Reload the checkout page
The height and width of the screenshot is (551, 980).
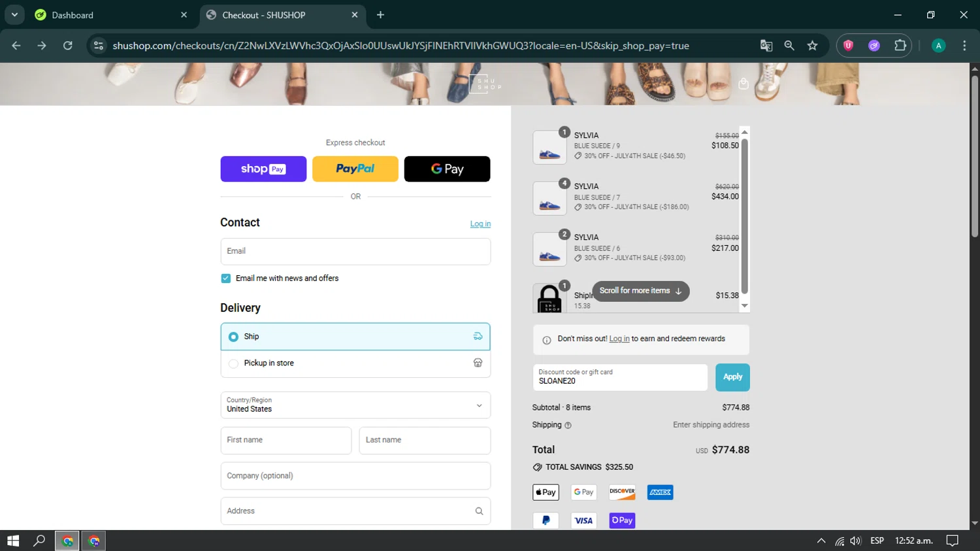(68, 46)
